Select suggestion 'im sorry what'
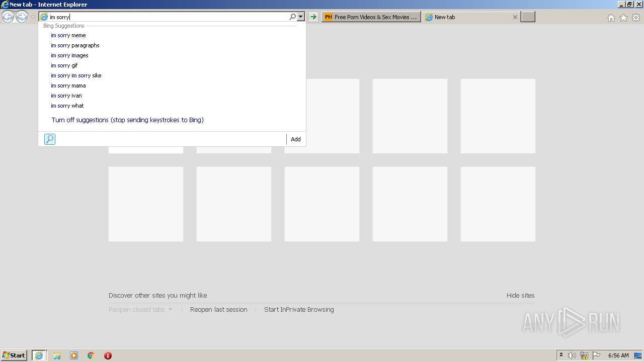Image resolution: width=644 pixels, height=362 pixels. click(x=172, y=106)
